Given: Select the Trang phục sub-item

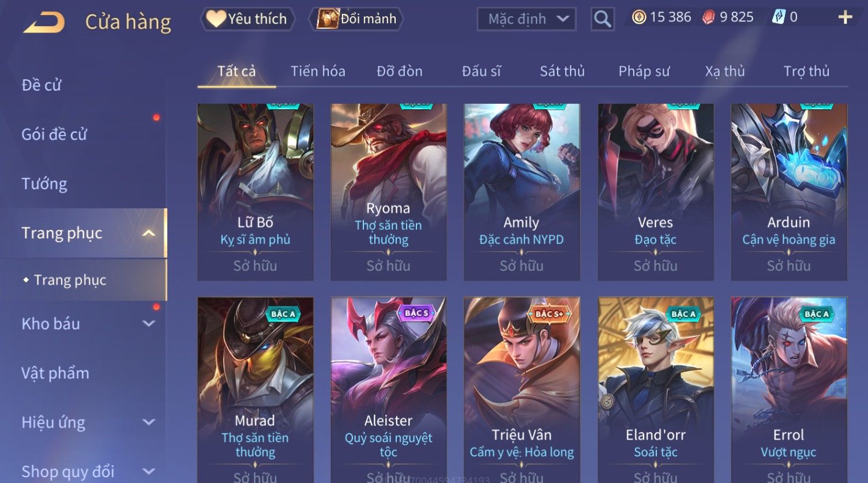Looking at the screenshot, I should tap(70, 280).
